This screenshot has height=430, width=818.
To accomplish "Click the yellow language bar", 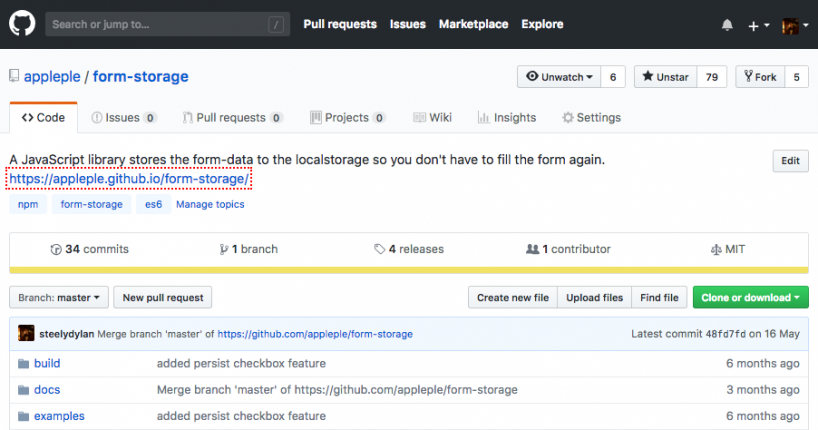I will (x=408, y=269).
